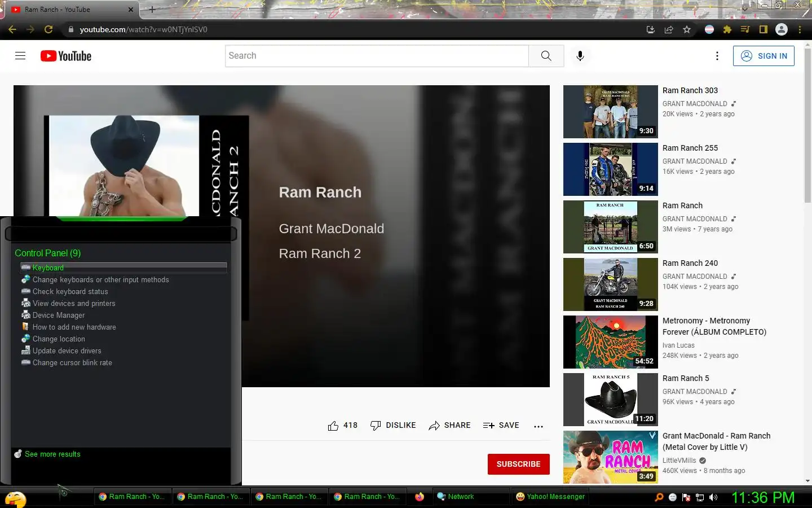Open Update device drivers result
The height and width of the screenshot is (508, 812).
click(67, 351)
